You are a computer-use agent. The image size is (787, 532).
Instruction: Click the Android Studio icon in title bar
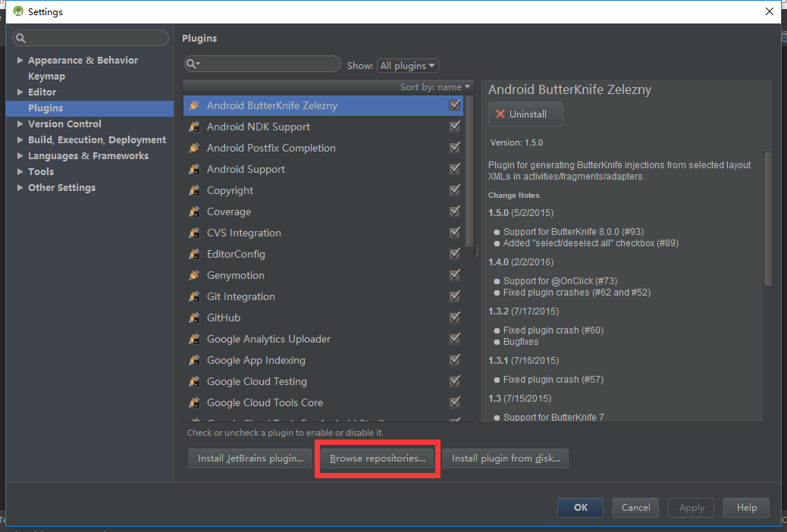point(18,11)
